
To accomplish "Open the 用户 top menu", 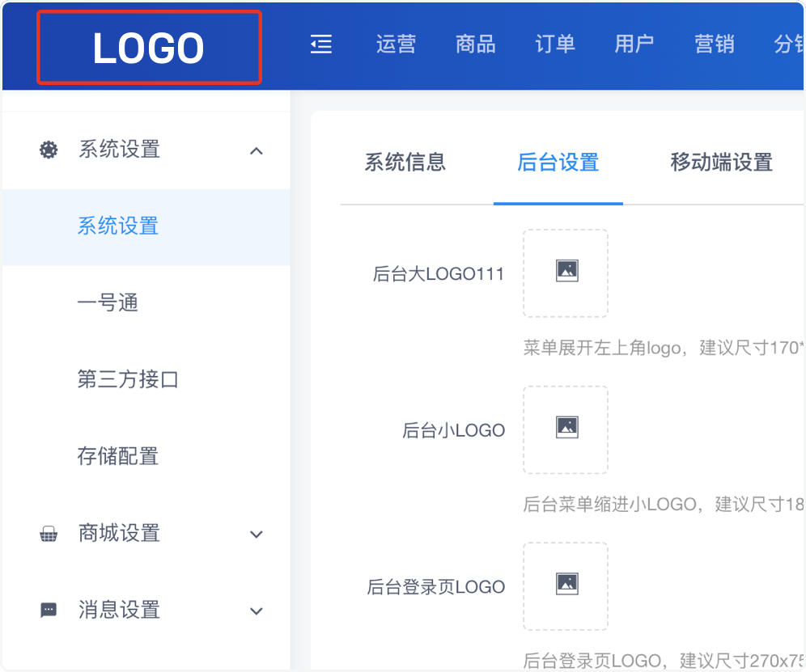I will tap(634, 44).
